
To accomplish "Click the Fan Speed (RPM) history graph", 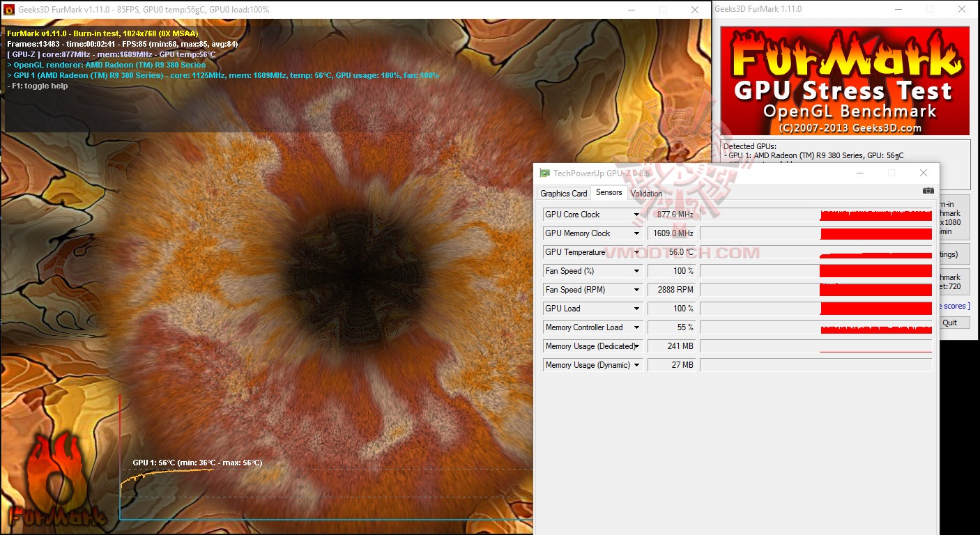I will (x=816, y=290).
